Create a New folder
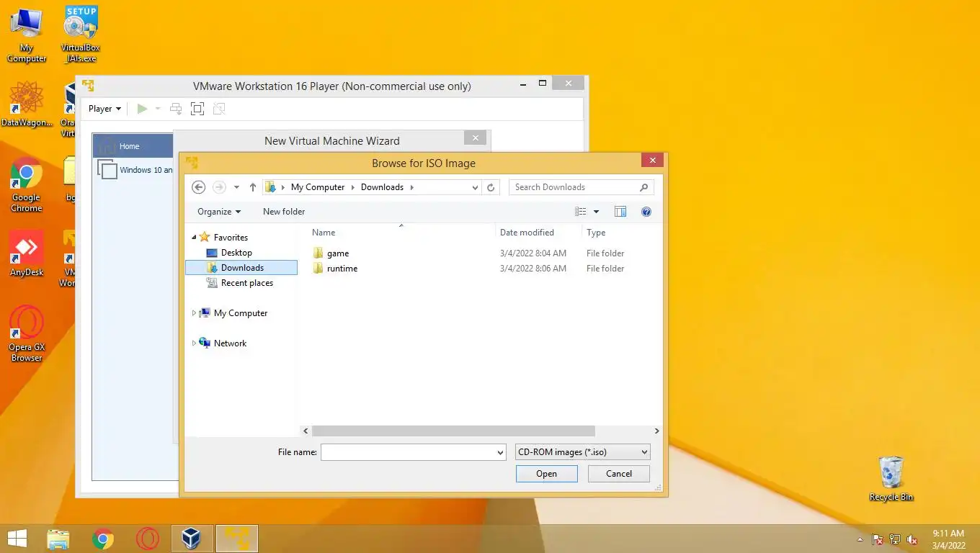 click(284, 212)
